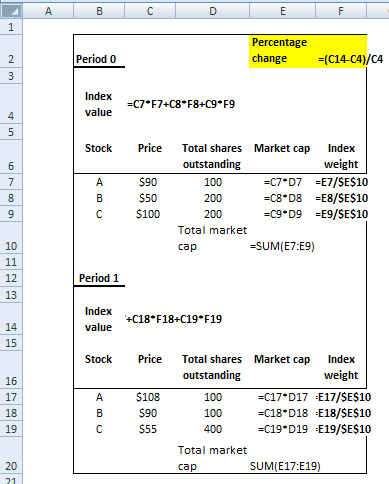The image size is (389, 484).
Task: Click the 'Stock' header in row 6
Action: 99,148
